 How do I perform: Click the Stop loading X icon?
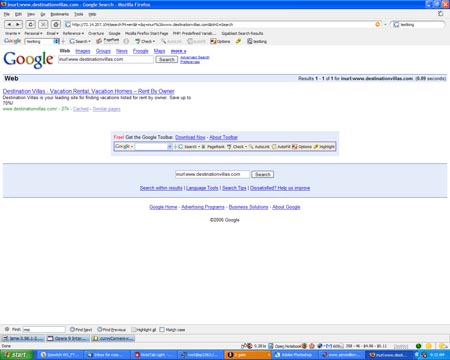point(43,24)
